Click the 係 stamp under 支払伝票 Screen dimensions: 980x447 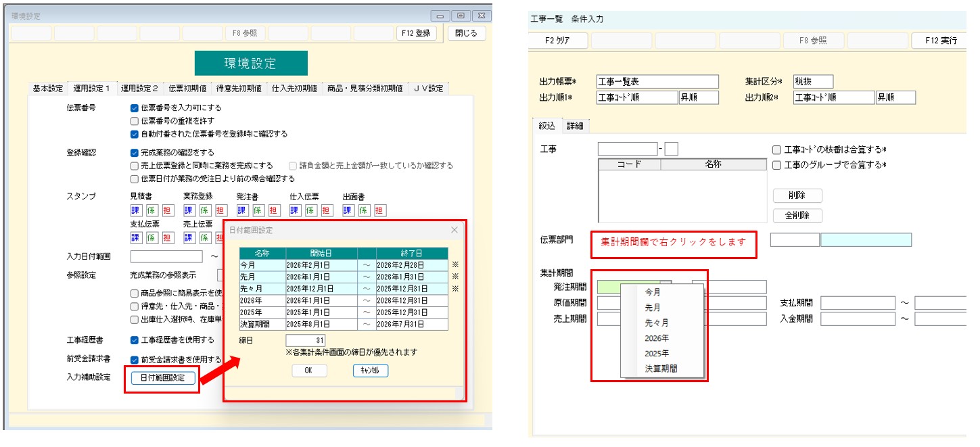(x=151, y=237)
